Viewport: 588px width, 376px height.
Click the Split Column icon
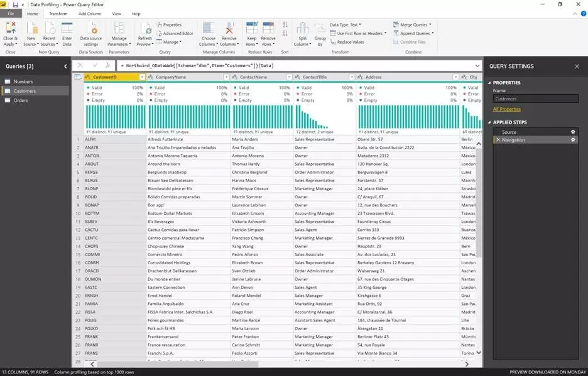303,28
